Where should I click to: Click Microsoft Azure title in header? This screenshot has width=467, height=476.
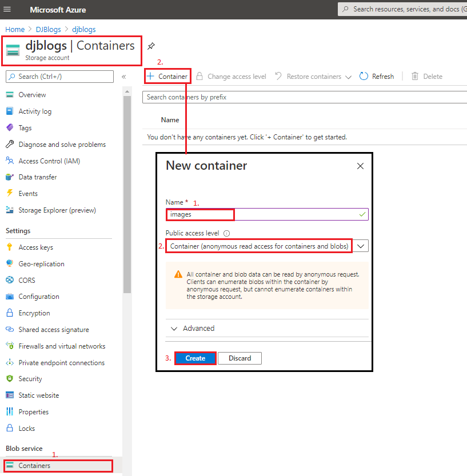tap(58, 10)
